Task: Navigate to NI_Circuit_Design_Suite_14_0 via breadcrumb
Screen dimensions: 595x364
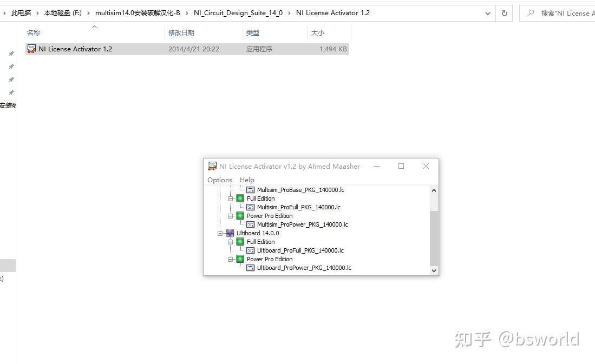Action: [238, 12]
